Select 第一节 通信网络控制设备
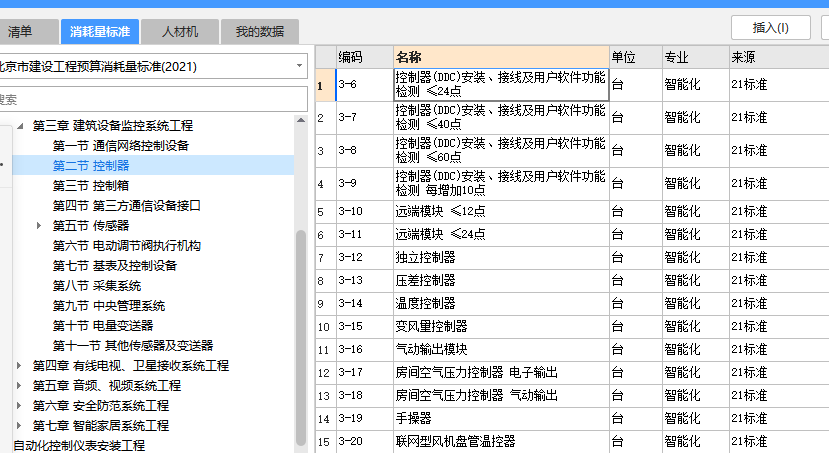Image resolution: width=829 pixels, height=453 pixels. [121, 146]
